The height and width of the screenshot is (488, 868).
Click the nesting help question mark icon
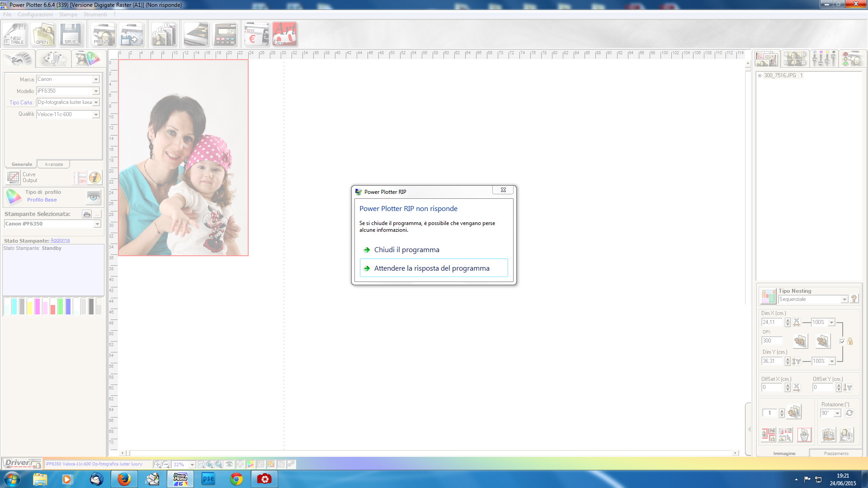pyautogui.click(x=854, y=299)
